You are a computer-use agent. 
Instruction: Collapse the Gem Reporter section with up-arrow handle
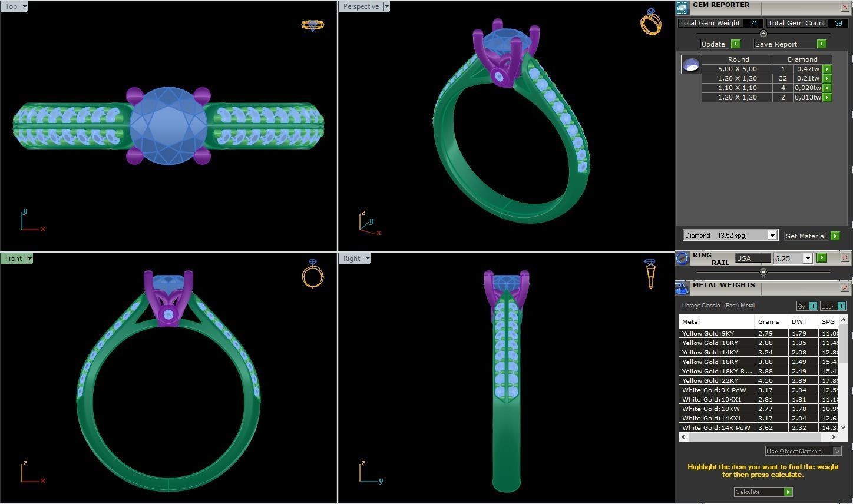pyautogui.click(x=763, y=34)
